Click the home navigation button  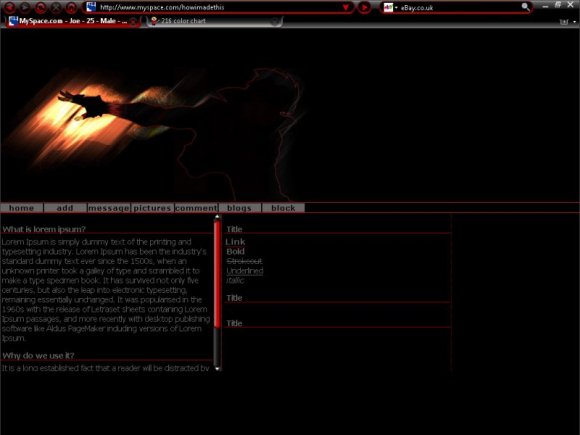[21, 208]
